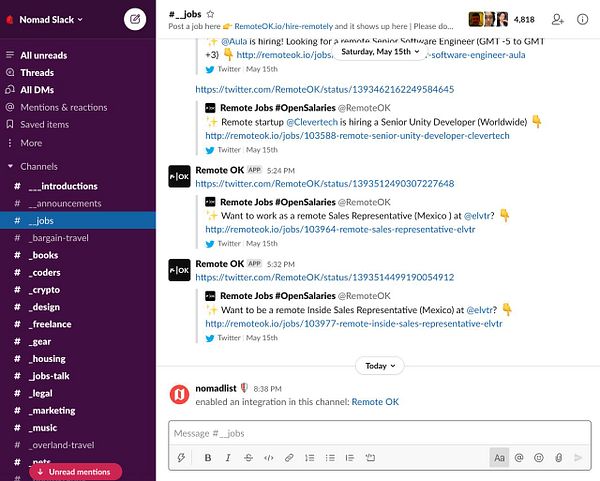Click the Remote OK app avatar at 5:24 PM
The image size is (600, 481).
click(179, 176)
